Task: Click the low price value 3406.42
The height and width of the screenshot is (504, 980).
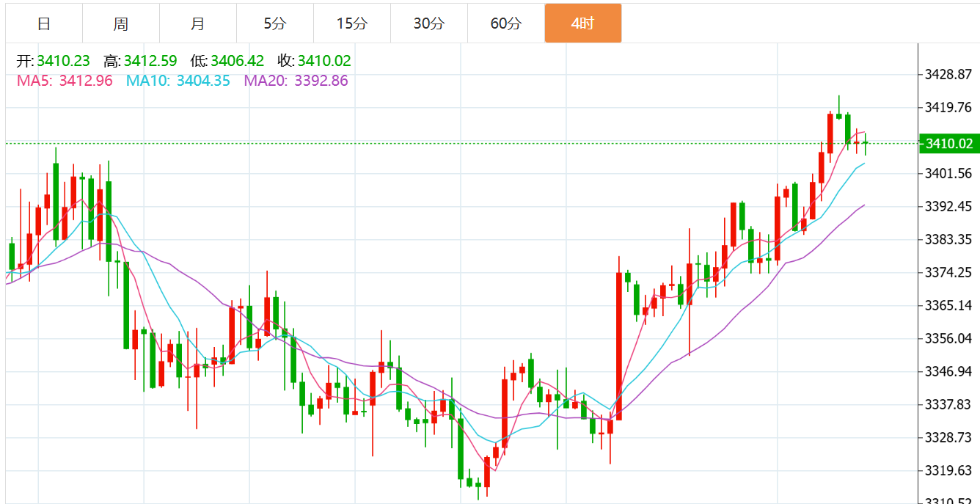Action: (238, 61)
